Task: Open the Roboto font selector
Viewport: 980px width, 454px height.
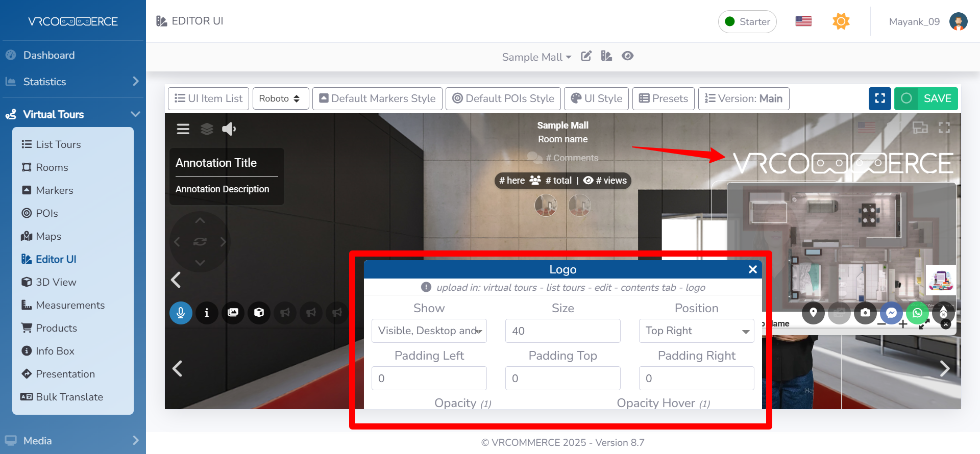Action: 280,98
